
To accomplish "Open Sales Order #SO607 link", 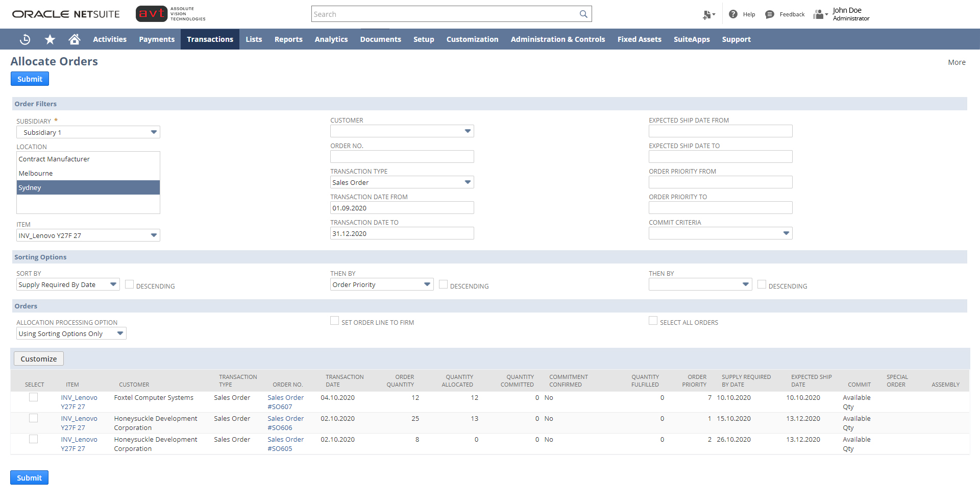I will [285, 402].
